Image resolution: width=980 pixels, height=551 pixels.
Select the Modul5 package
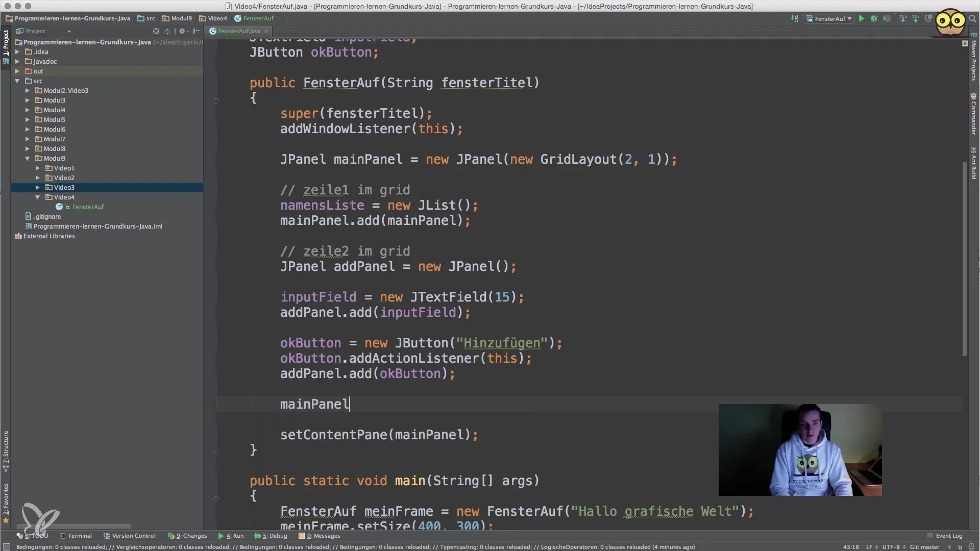(54, 120)
